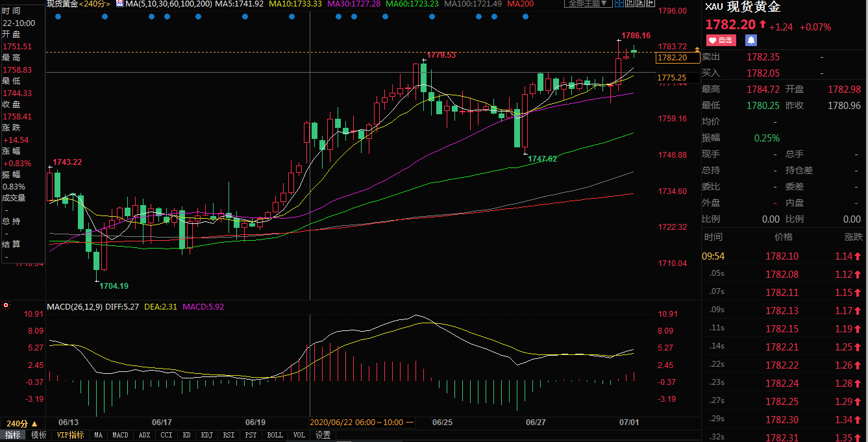Select the RSI indicator

pos(229,435)
